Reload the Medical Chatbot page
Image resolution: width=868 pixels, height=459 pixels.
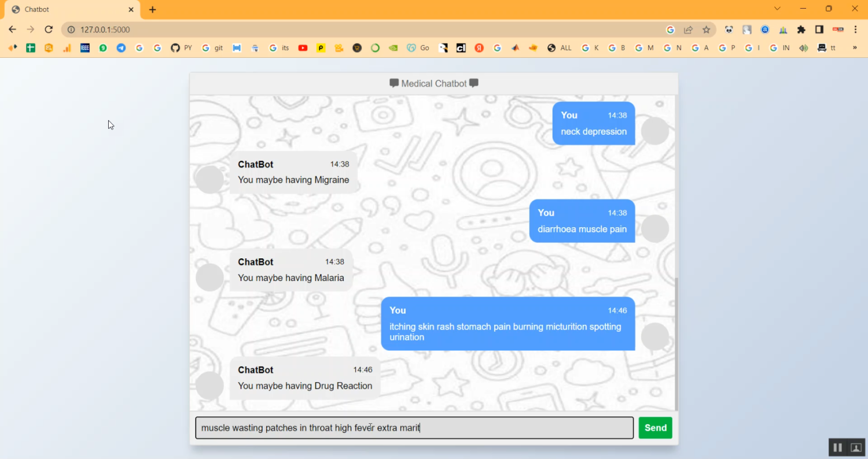(49, 29)
